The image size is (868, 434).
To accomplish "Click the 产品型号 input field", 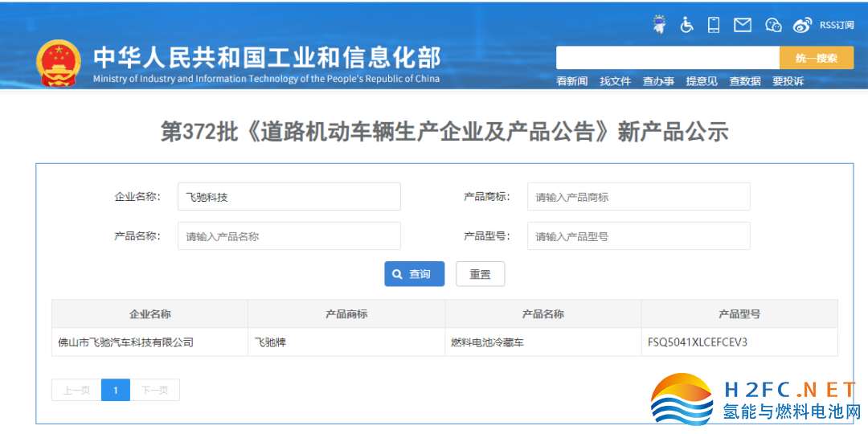I will coord(639,235).
